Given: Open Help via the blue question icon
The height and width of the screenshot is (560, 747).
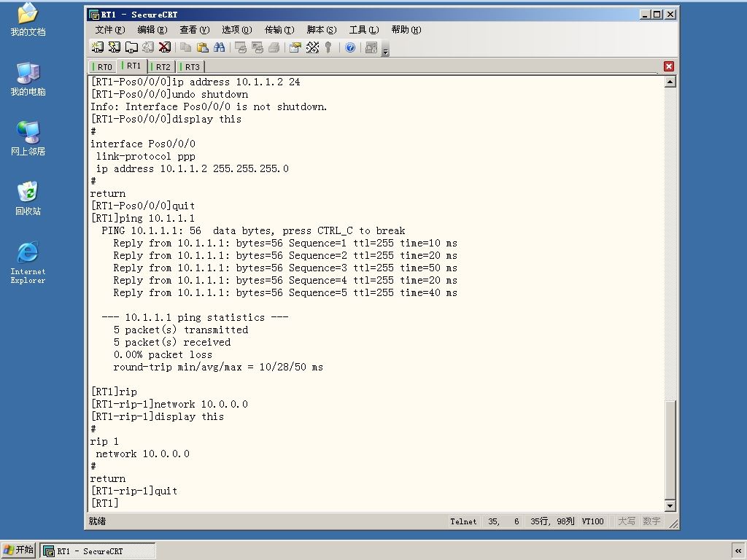Looking at the screenshot, I should tap(350, 47).
